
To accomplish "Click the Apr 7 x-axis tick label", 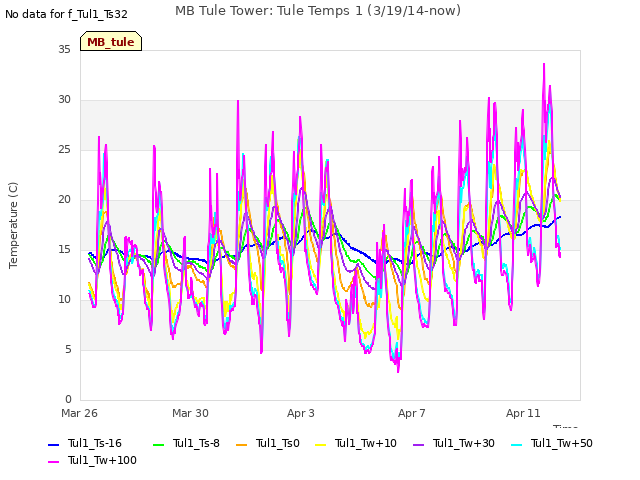I will tap(412, 413).
